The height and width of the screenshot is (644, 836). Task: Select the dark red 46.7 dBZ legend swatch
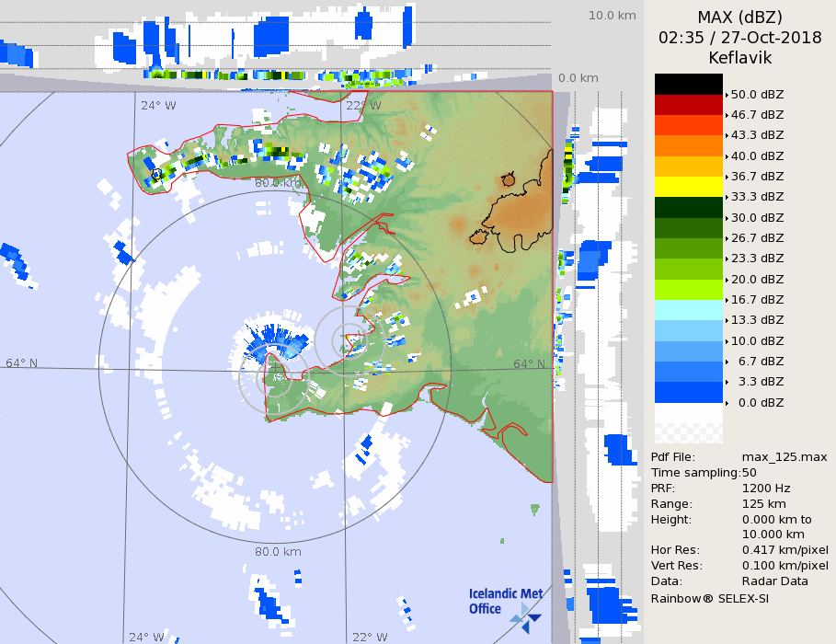(x=688, y=104)
